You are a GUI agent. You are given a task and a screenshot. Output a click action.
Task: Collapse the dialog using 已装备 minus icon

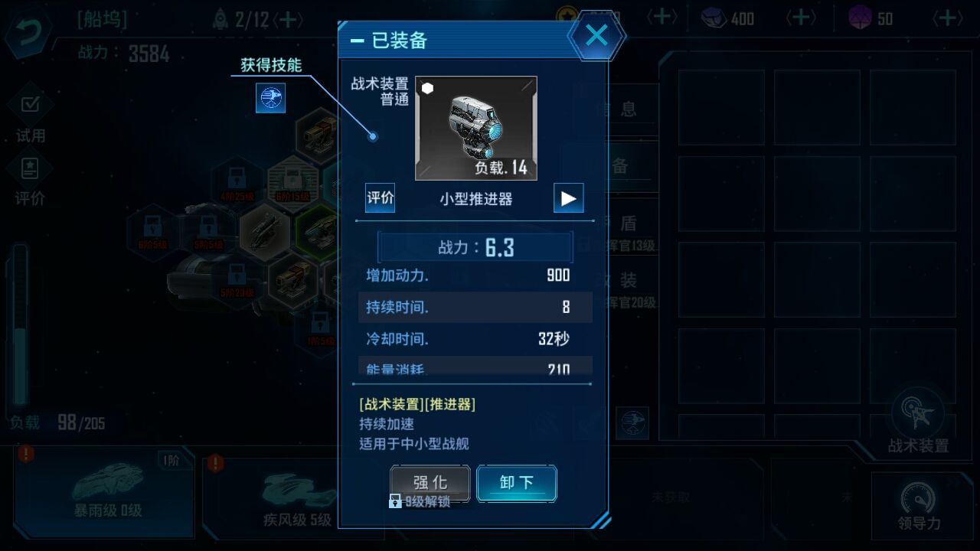click(x=357, y=41)
